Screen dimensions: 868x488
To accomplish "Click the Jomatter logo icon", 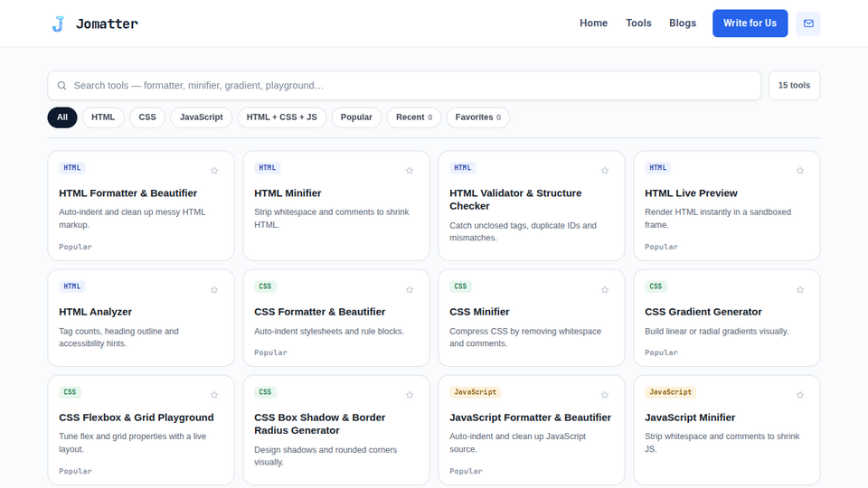I will [x=58, y=23].
